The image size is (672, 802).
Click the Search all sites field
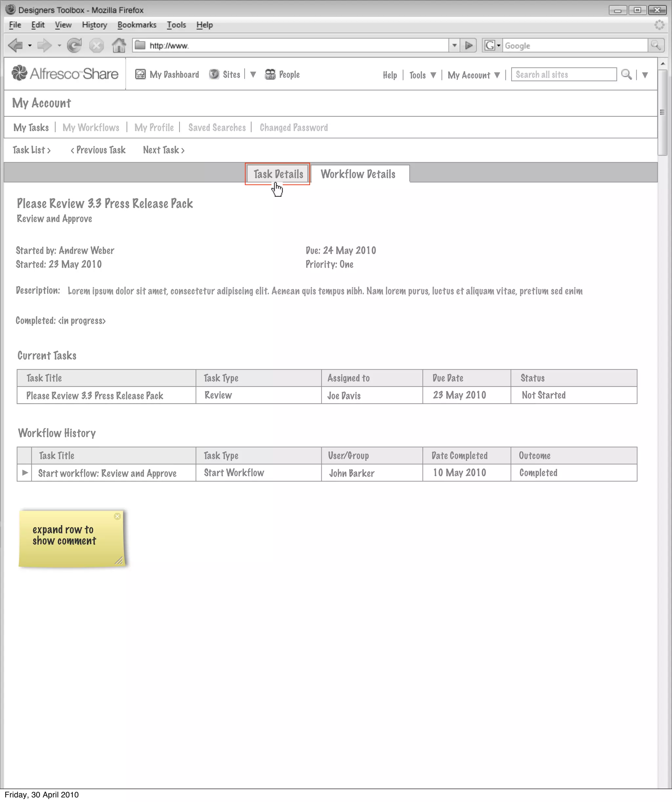pyautogui.click(x=563, y=74)
